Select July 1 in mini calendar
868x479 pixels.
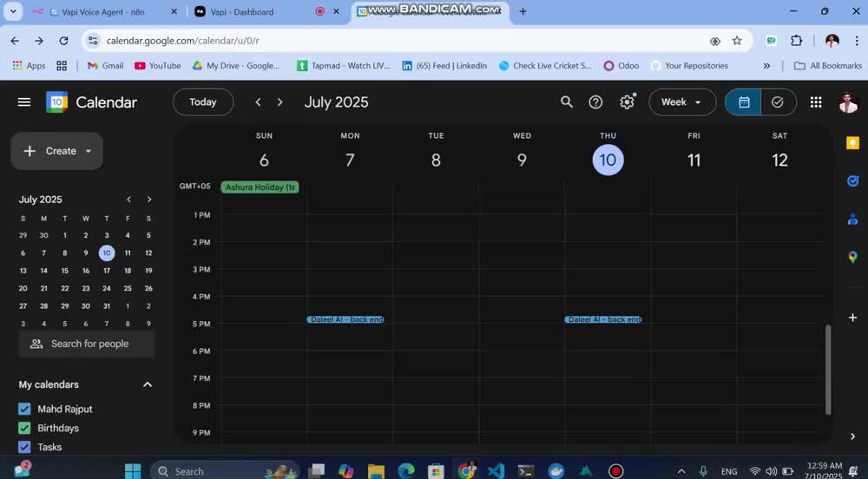pyautogui.click(x=65, y=235)
